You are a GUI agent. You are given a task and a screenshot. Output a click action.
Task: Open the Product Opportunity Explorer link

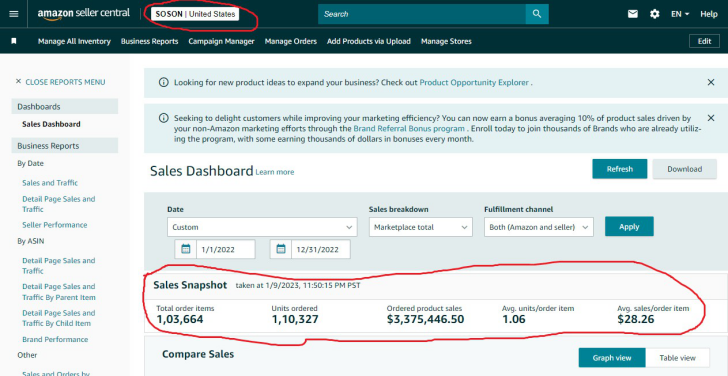[x=474, y=82]
